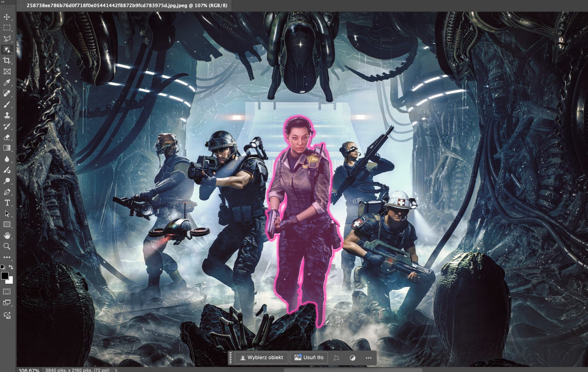Select the Hand tool
588x372 pixels.
[7, 235]
